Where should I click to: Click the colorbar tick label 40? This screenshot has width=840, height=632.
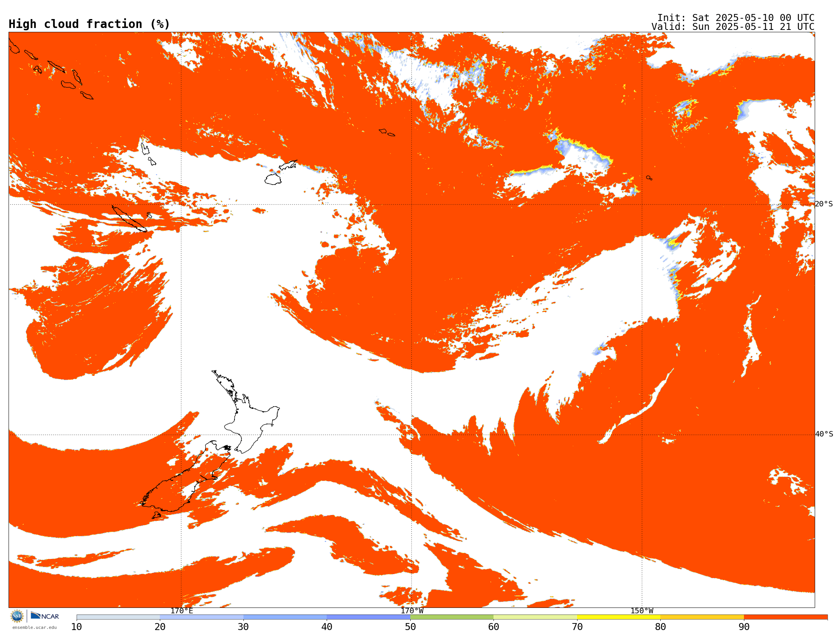click(x=327, y=627)
